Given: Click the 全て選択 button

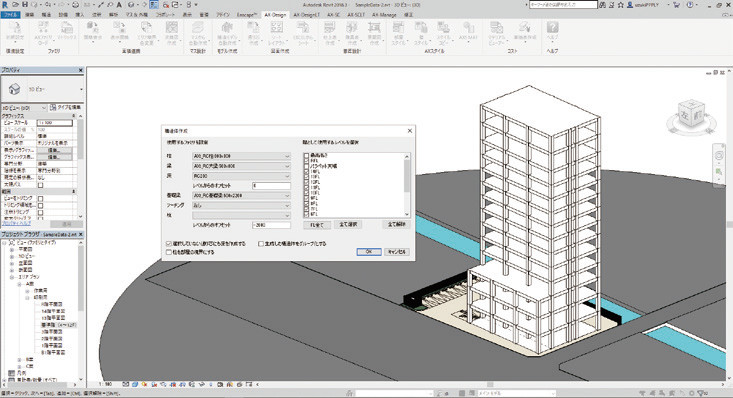Looking at the screenshot, I should [348, 225].
